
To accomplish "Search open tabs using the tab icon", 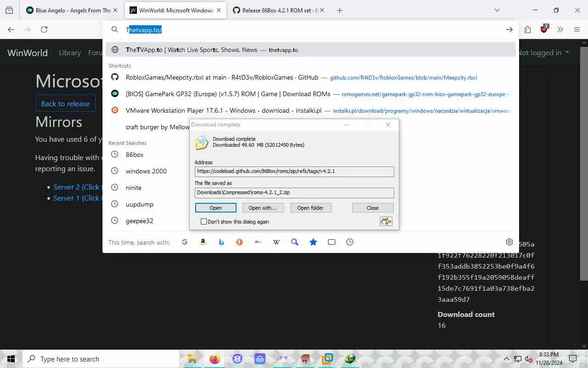I will [332, 242].
